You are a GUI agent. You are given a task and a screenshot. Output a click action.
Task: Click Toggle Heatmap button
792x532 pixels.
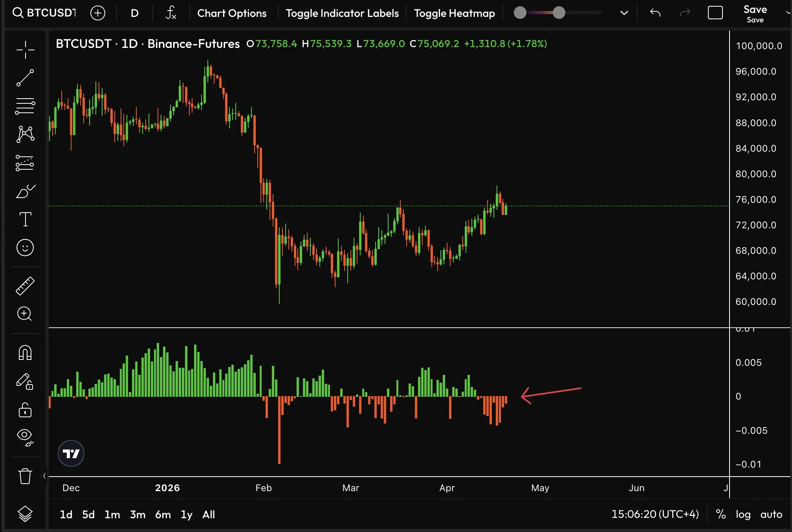tap(454, 13)
